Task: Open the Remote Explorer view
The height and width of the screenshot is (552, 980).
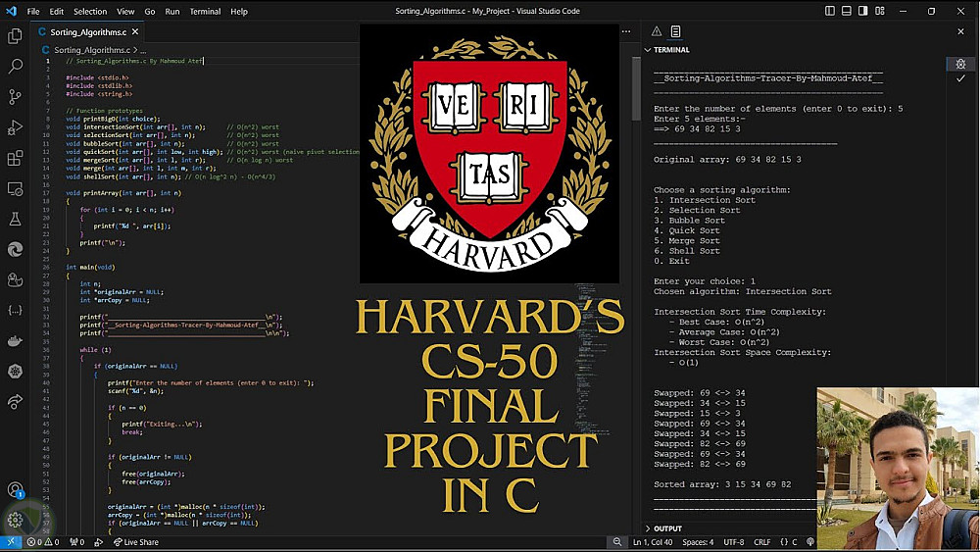Action: (x=15, y=189)
